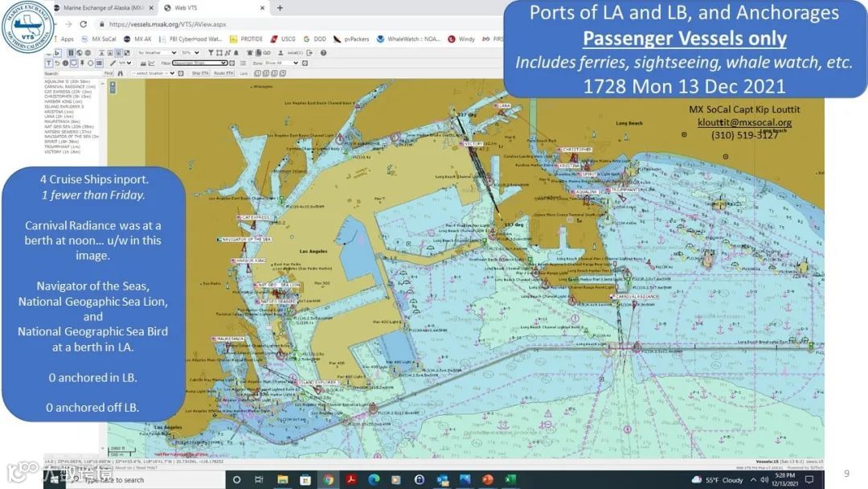The width and height of the screenshot is (868, 489).
Task: Select CAT EXPRESS in vessel list
Action: (68, 92)
